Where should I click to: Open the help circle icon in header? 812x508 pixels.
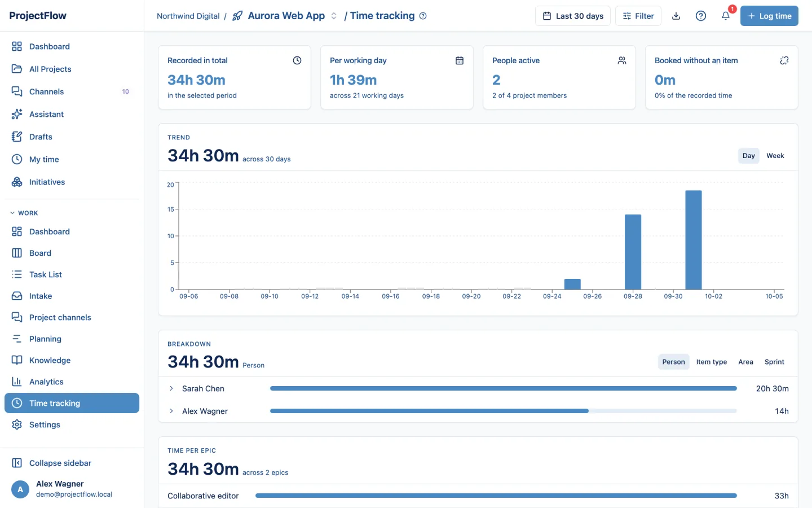701,16
